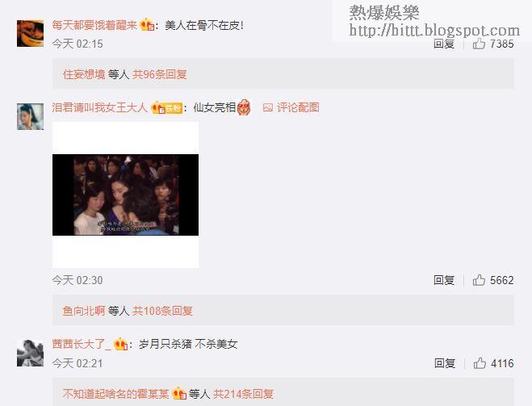Image resolution: width=532 pixels, height=406 pixels.
Task: Open avatar of user 茜茜长大了_
Action: (x=30, y=353)
